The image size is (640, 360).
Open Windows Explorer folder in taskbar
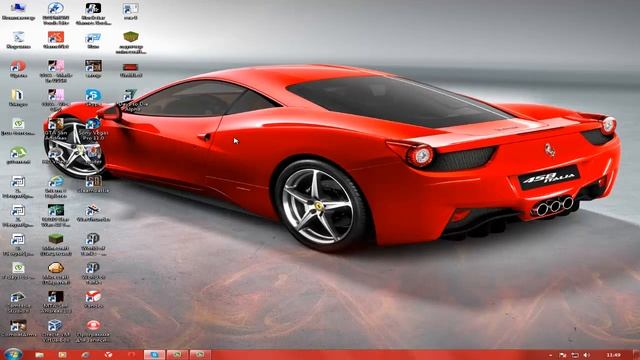[39, 355]
